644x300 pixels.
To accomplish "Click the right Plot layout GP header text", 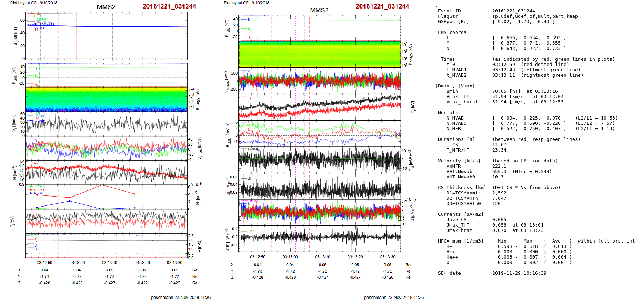I will 246,3.
